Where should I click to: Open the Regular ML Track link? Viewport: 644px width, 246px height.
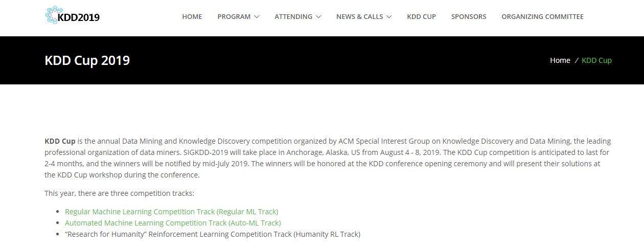tap(171, 212)
